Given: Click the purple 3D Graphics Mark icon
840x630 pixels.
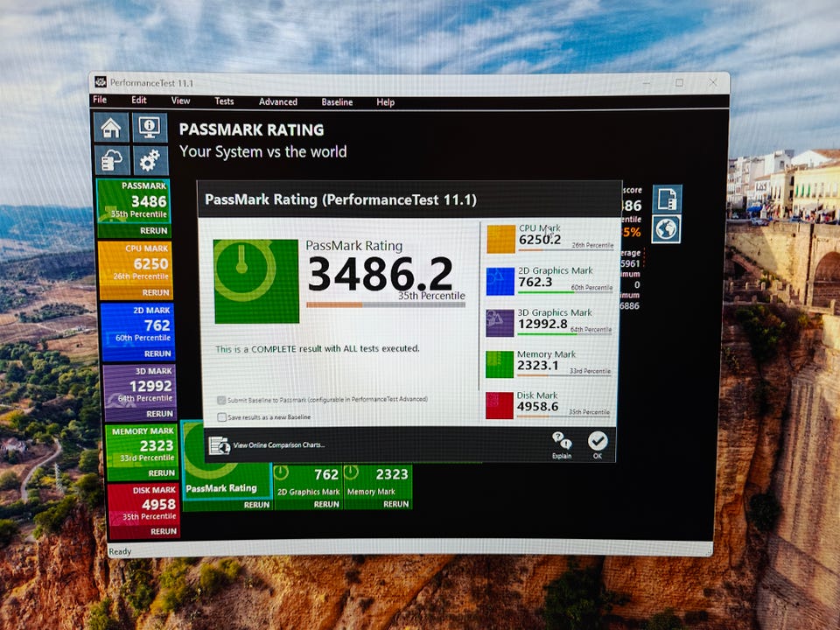Looking at the screenshot, I should pos(500,323).
